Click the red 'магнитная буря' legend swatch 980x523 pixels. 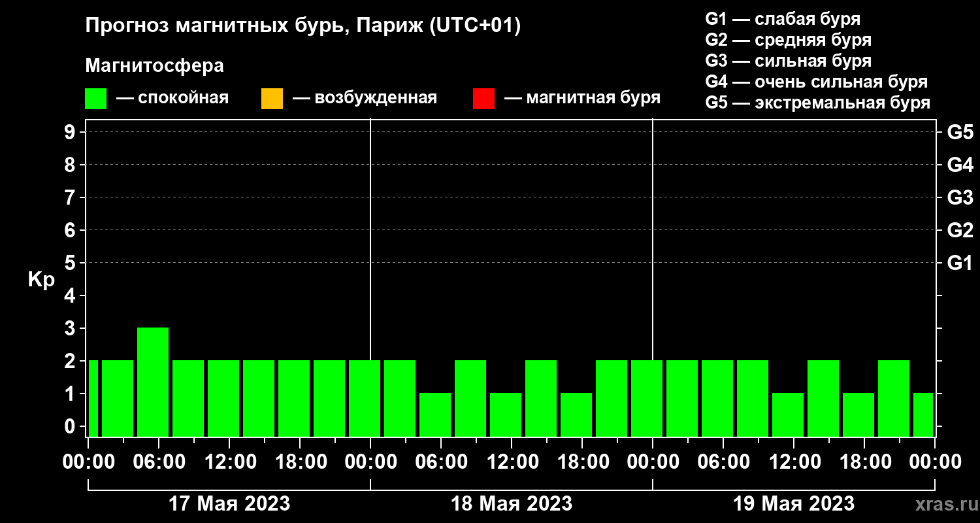483,99
